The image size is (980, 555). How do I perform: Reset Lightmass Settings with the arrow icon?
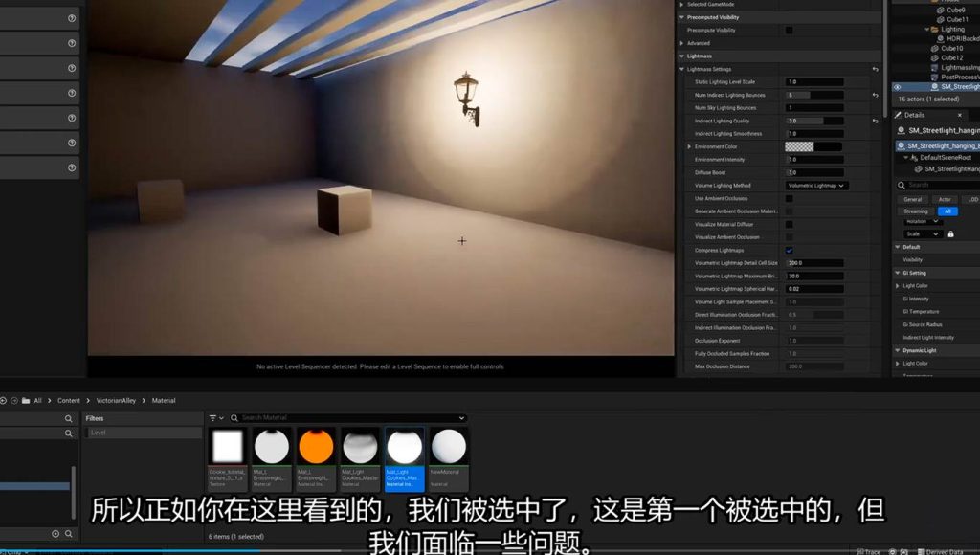pos(875,69)
